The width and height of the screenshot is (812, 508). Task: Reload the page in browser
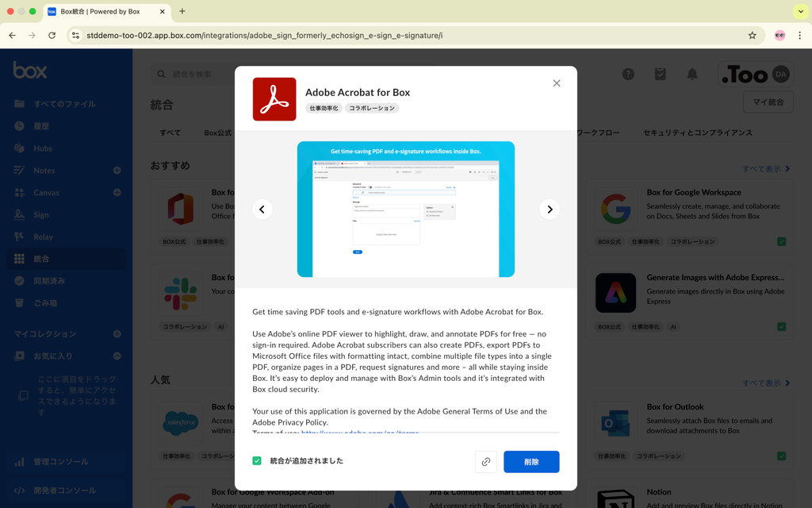[52, 35]
